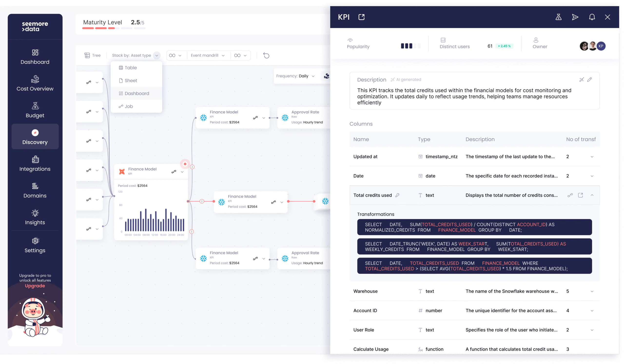Open the Event mandrill dropdown
The height and width of the screenshot is (364, 624).
pos(207,56)
